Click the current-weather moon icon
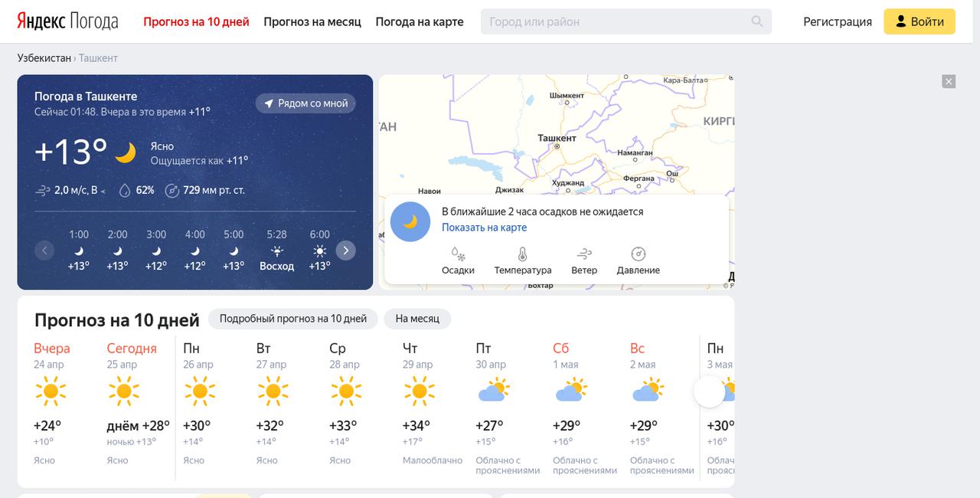 pyautogui.click(x=126, y=152)
